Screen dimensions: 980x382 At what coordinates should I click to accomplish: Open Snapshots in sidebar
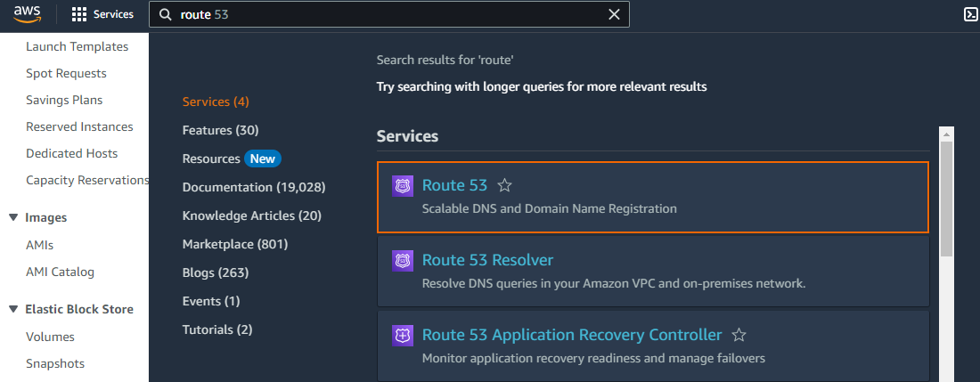coord(55,364)
